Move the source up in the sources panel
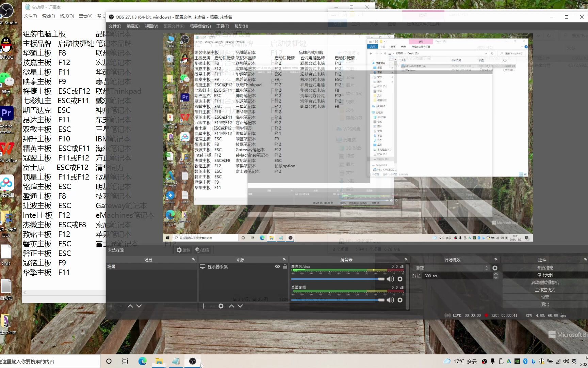The image size is (588, 368). (231, 306)
